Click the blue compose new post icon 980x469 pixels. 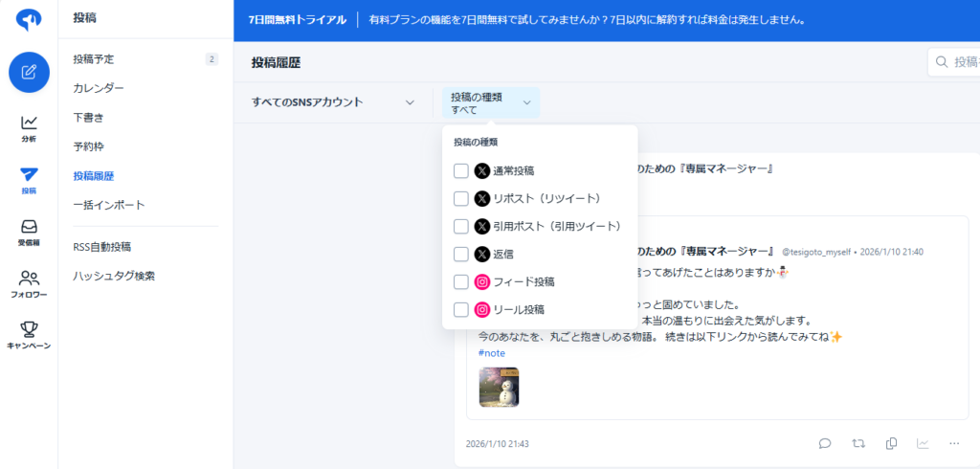29,72
